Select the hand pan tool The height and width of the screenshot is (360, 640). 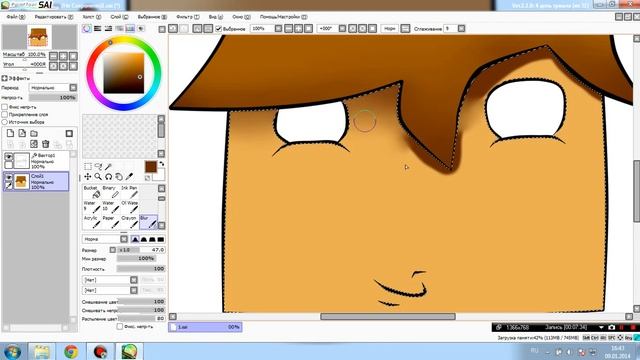point(119,176)
